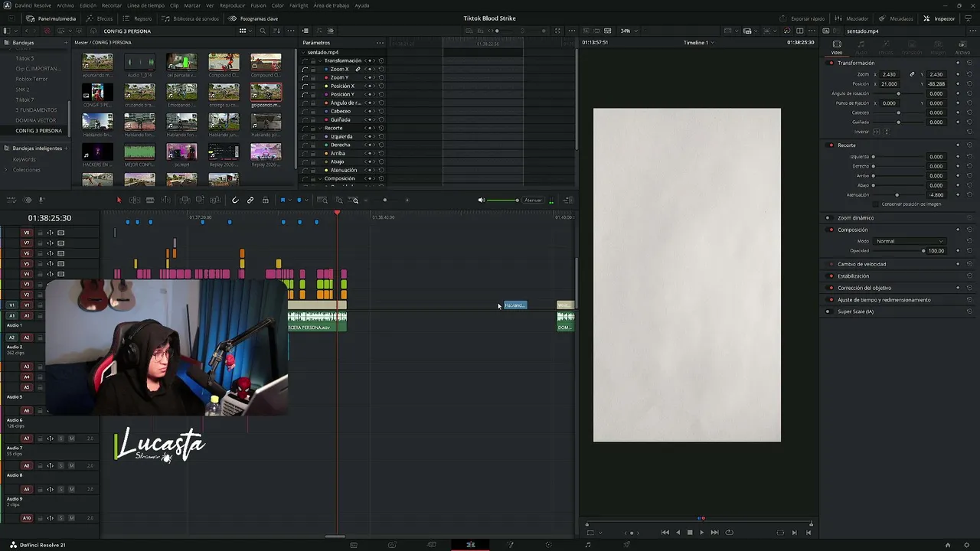Select the arrow selection tool in timeline toolbar
The width and height of the screenshot is (980, 551).
(x=119, y=201)
